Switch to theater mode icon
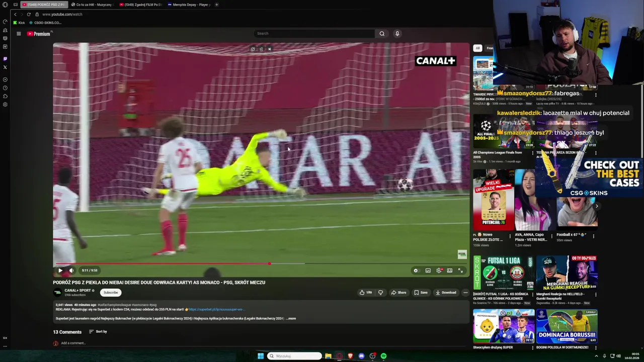The height and width of the screenshot is (362, 644). [x=450, y=270]
